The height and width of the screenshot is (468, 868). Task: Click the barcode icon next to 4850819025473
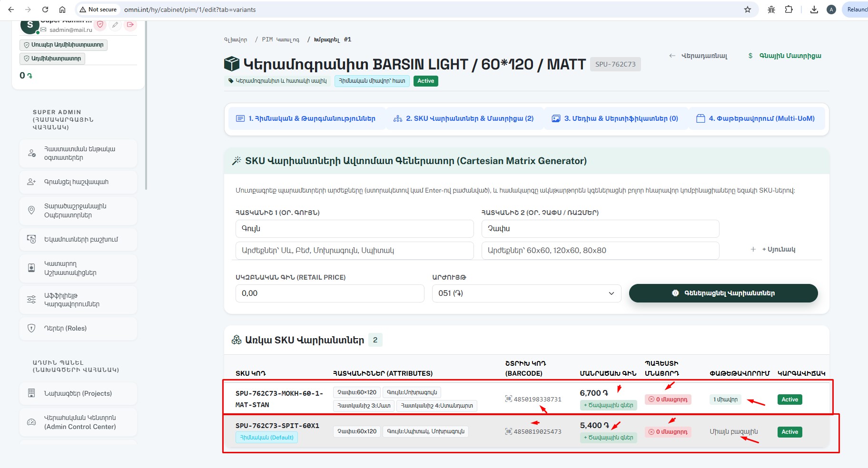tap(509, 431)
